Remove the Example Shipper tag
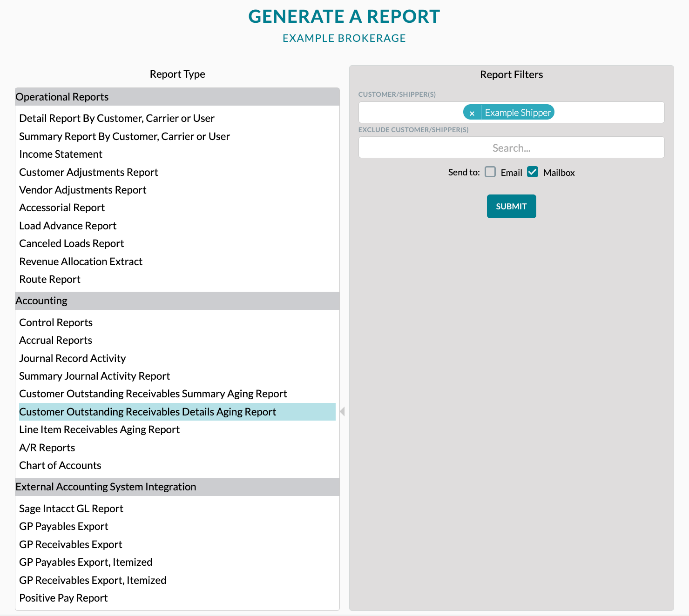Screen dimensions: 689x616 tap(472, 113)
